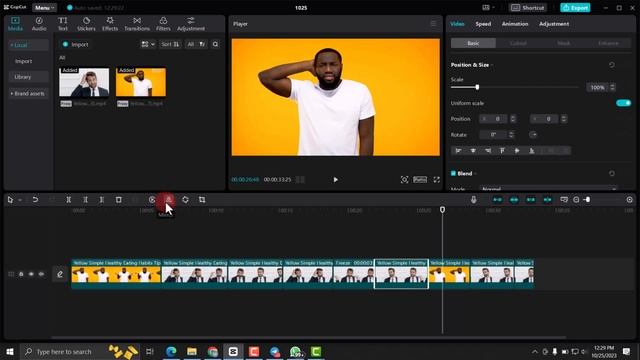This screenshot has width=640, height=360.
Task: Click the Rotate tool in the timeline toolbar
Action: pos(185,200)
